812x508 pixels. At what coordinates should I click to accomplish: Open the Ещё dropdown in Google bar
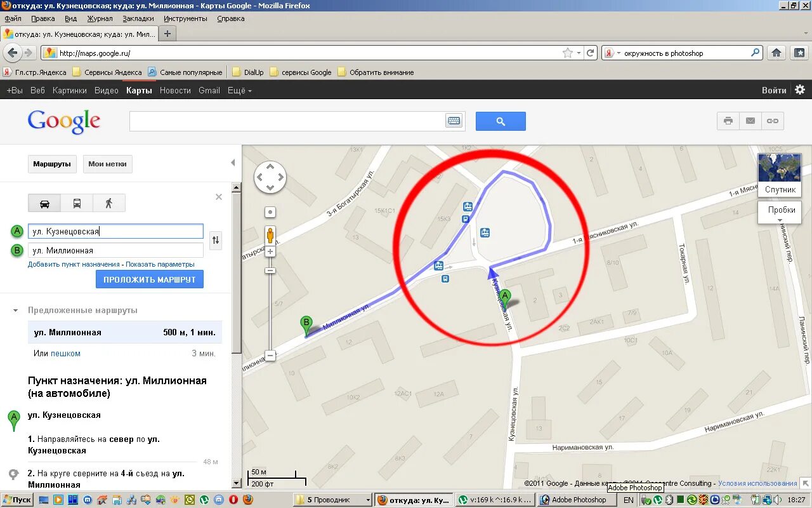[x=239, y=90]
